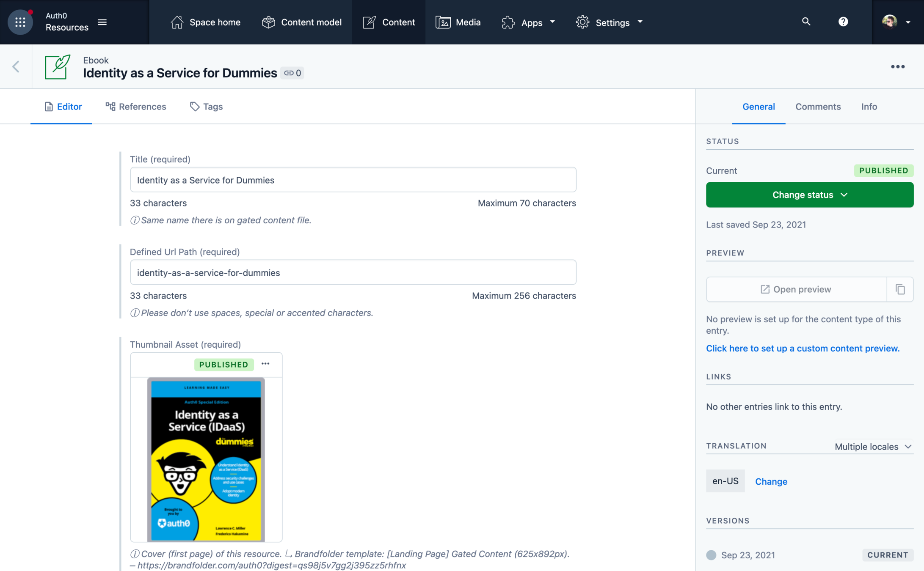Open the Auth0 Resources hamburger menu
The image size is (924, 571).
(102, 22)
